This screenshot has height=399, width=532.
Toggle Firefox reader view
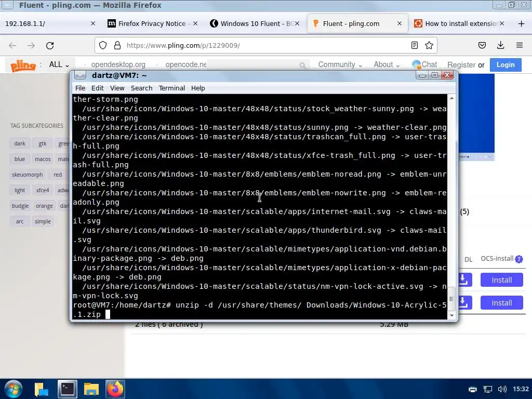(x=414, y=46)
